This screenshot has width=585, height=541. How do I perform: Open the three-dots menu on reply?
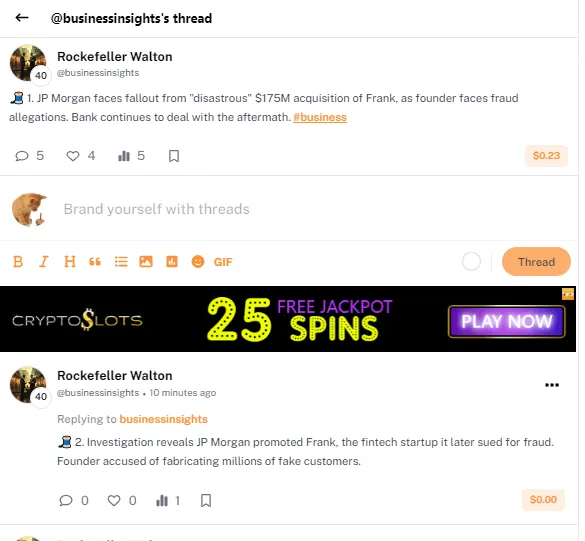pyautogui.click(x=552, y=385)
